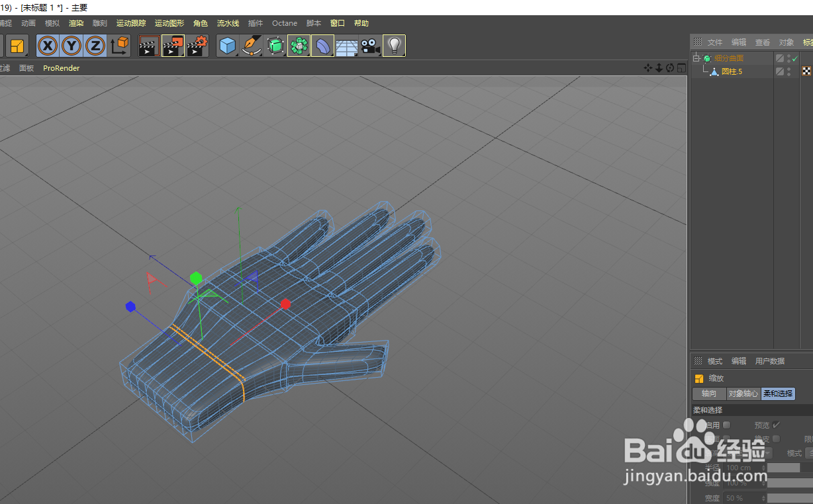813x504 pixels.
Task: Open render settings gear clapperboard
Action: pyautogui.click(x=197, y=46)
